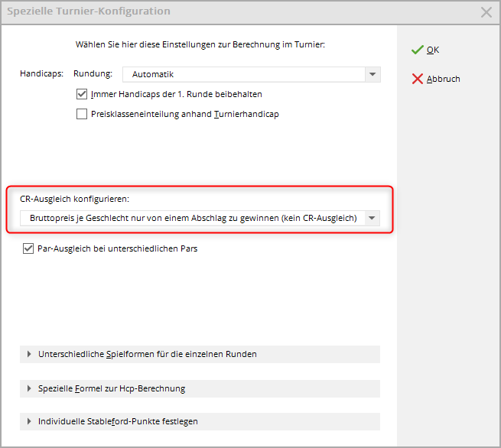Click the Spezielle Formel section header text

[x=111, y=388]
